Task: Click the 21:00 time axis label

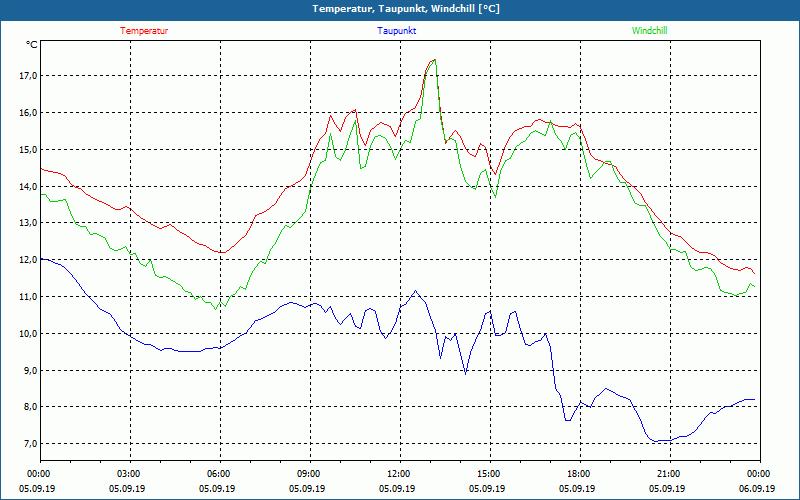Action: point(670,474)
